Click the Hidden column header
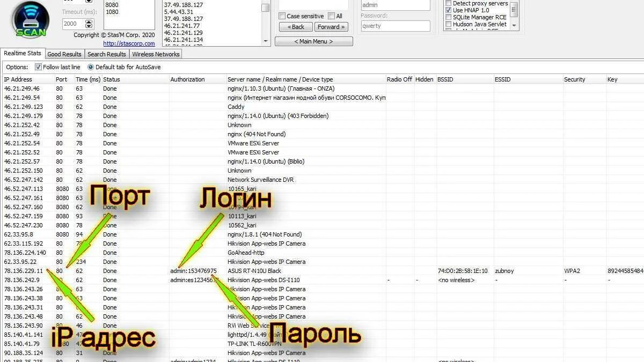This screenshot has width=644, height=362. pyautogui.click(x=425, y=79)
